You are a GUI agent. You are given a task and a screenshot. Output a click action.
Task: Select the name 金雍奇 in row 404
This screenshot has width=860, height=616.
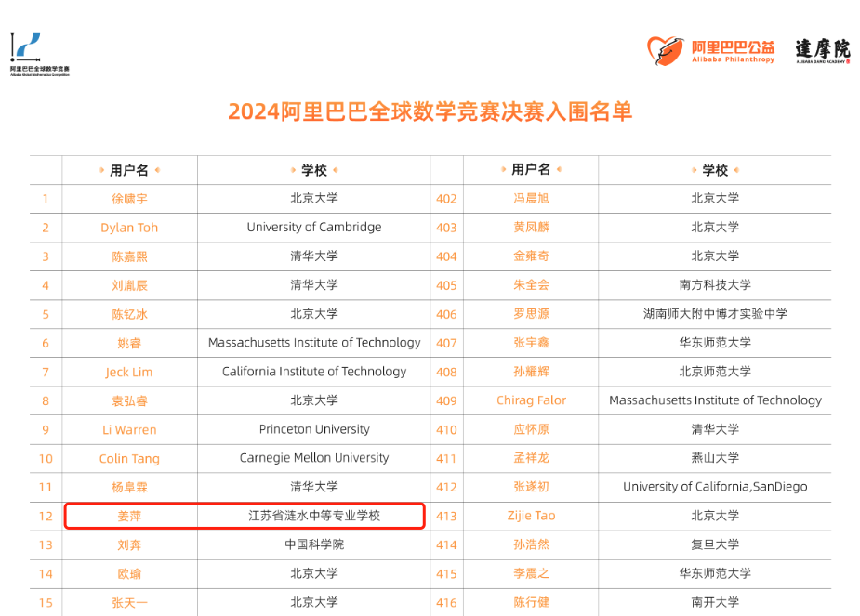click(531, 256)
